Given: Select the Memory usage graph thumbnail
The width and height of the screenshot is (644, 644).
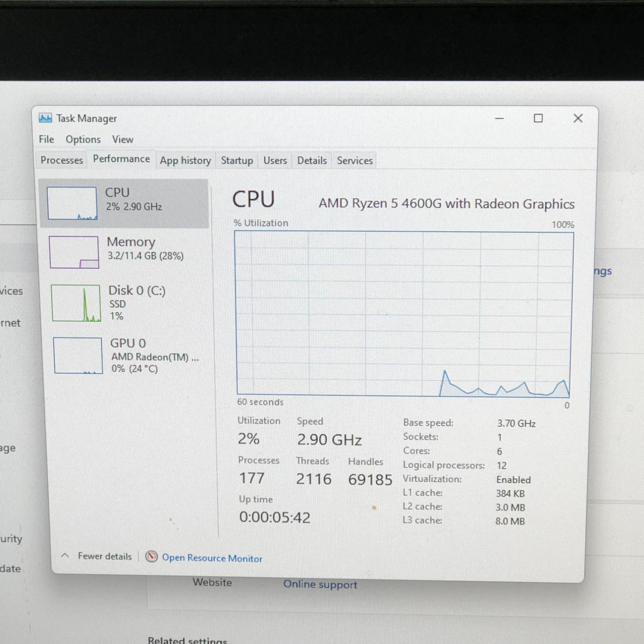Looking at the screenshot, I should (x=74, y=252).
